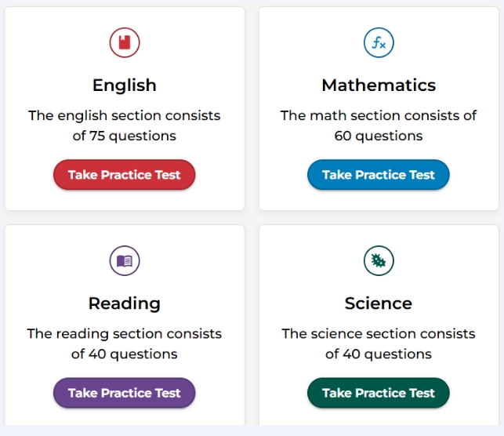Begin the Science practice test

point(379,393)
